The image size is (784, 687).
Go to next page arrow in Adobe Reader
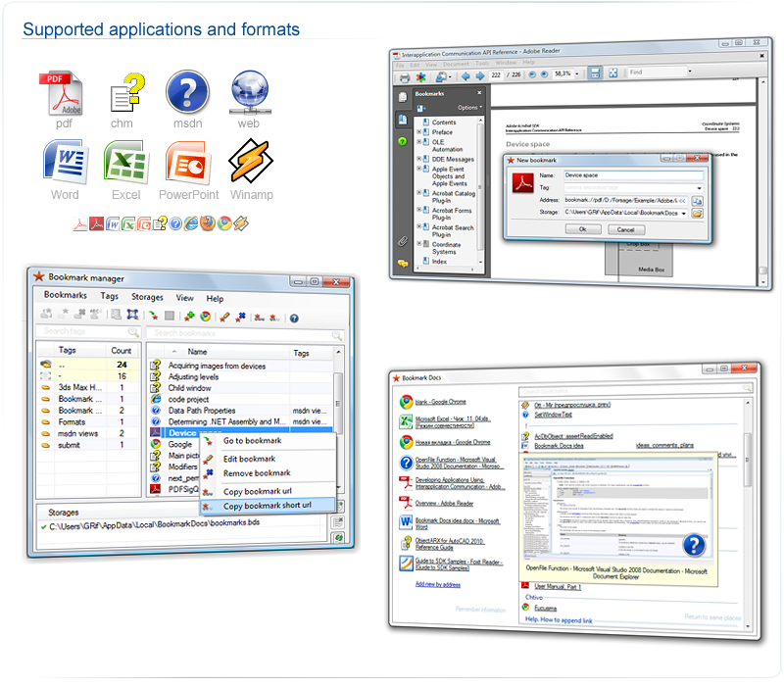point(480,75)
